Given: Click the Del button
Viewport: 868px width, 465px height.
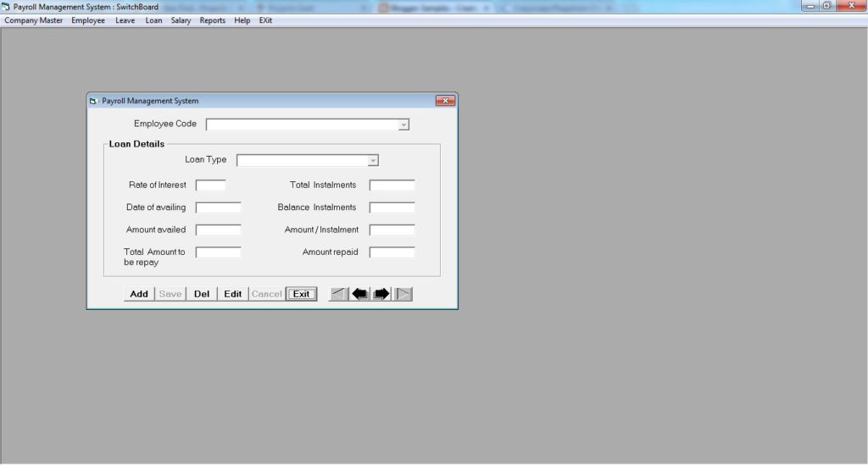Looking at the screenshot, I should tap(202, 294).
